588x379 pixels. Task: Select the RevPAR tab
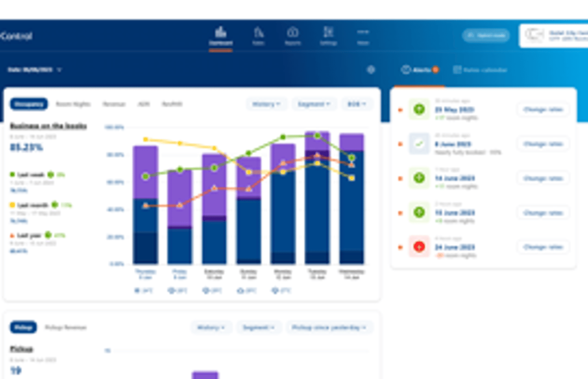pyautogui.click(x=172, y=104)
